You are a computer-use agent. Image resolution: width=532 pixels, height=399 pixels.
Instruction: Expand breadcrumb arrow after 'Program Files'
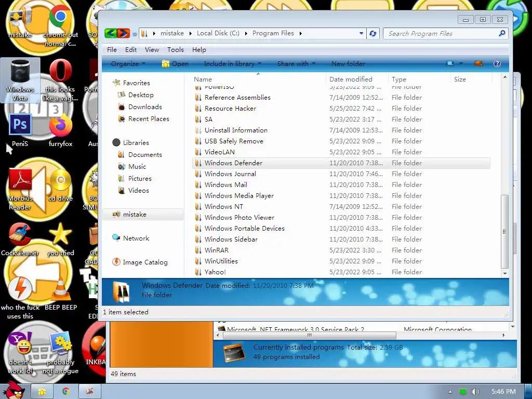pos(300,33)
